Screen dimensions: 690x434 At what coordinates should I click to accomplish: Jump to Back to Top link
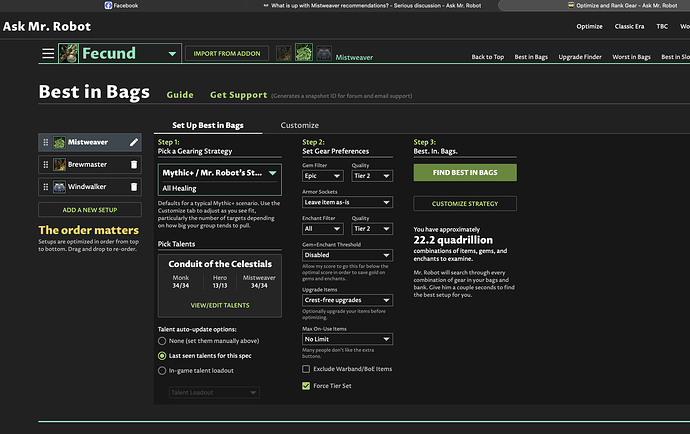[x=488, y=57]
